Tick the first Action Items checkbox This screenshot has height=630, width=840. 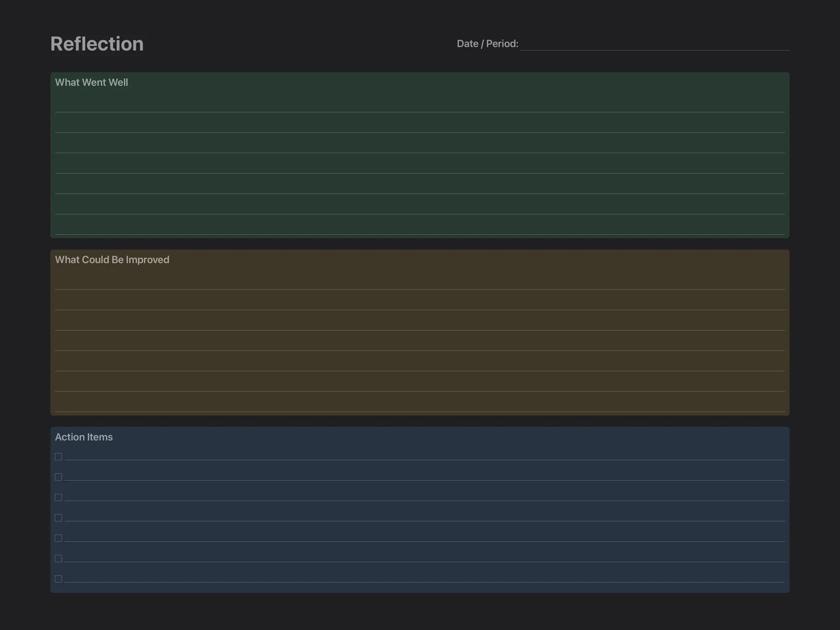[x=58, y=457]
